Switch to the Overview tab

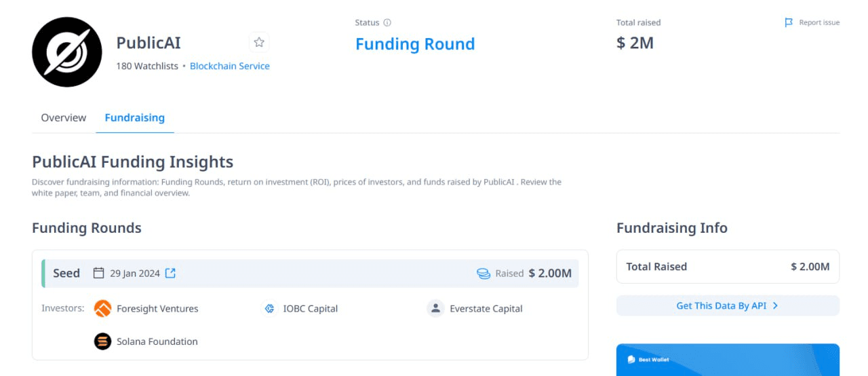[x=64, y=117]
